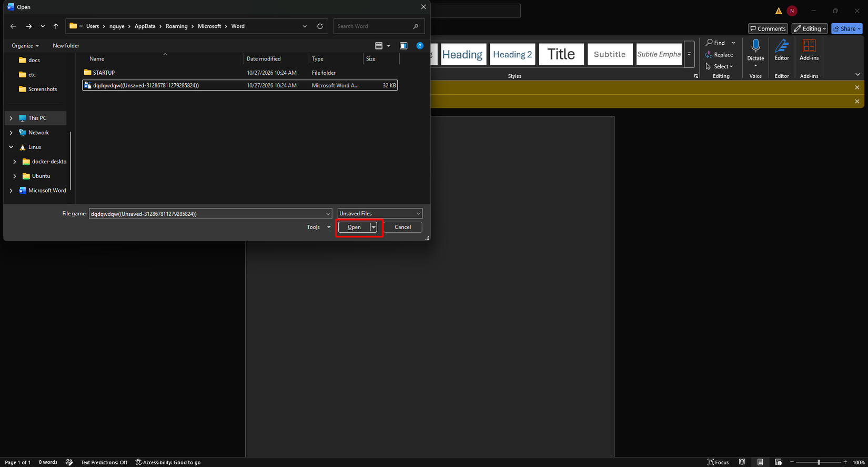Open the Open dialog Help icon
The width and height of the screenshot is (868, 467).
click(x=420, y=46)
